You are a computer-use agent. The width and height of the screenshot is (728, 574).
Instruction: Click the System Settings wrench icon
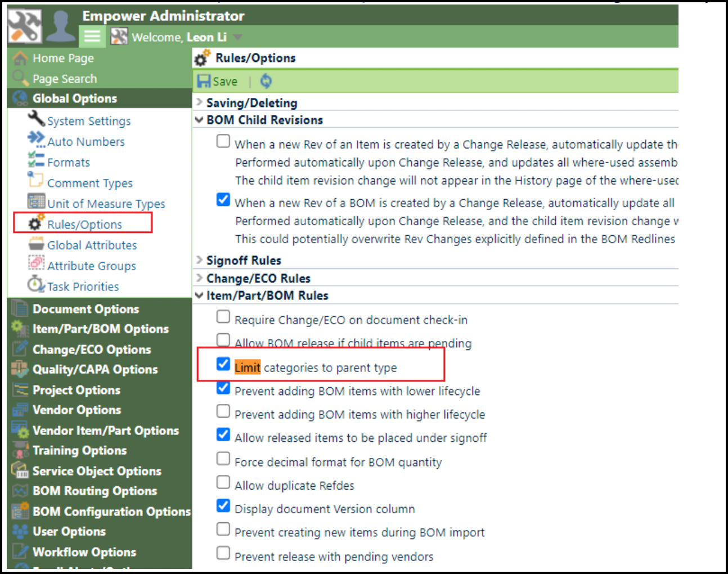point(36,119)
